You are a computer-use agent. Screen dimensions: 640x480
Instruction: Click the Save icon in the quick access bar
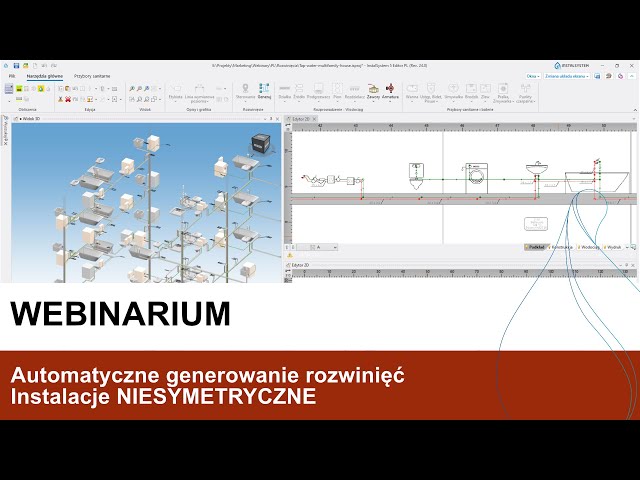[16, 65]
